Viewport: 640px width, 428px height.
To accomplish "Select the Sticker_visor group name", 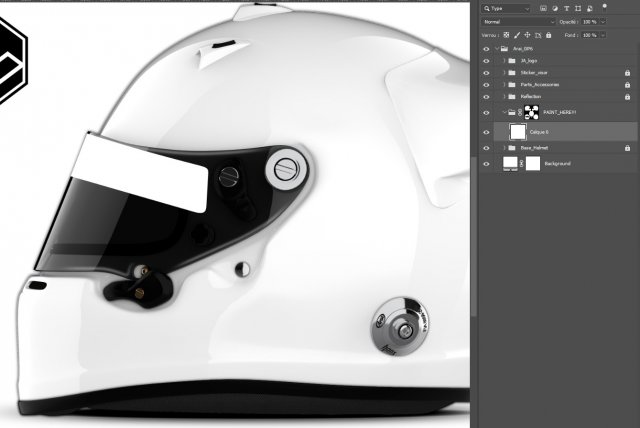I will (534, 73).
